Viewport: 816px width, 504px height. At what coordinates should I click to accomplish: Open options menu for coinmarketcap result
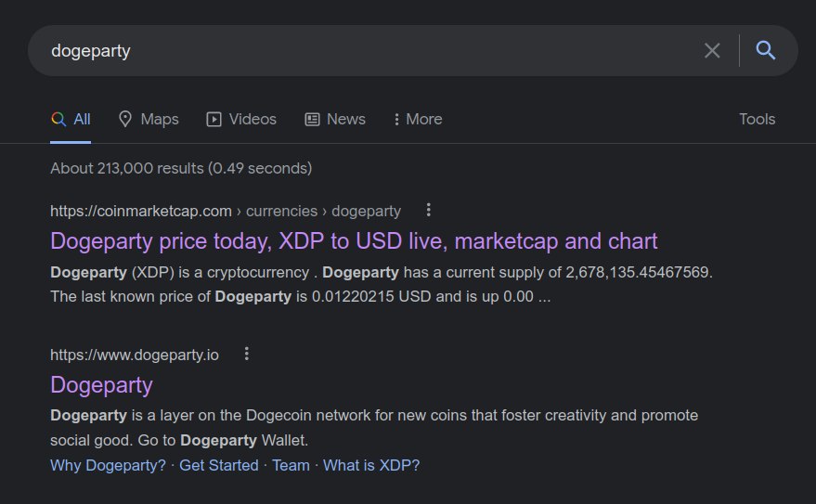pyautogui.click(x=428, y=210)
